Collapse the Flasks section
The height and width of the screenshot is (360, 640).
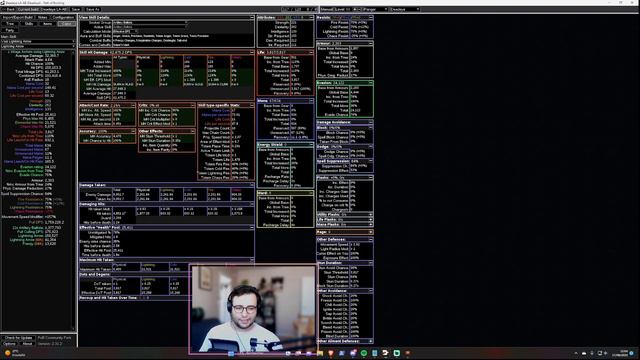371,178
